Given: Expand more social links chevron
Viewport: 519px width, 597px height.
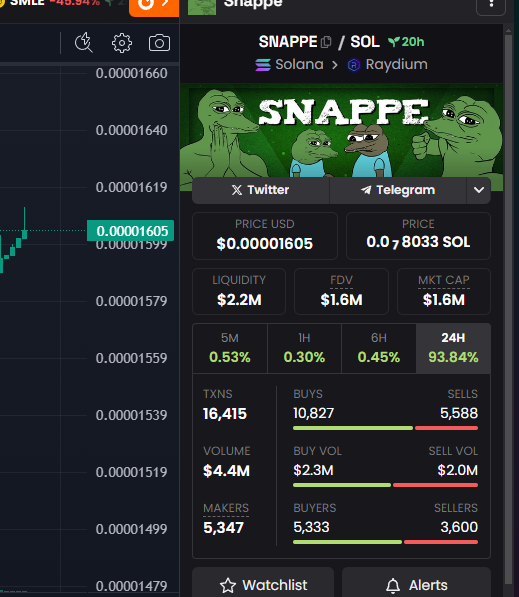Looking at the screenshot, I should click(479, 190).
